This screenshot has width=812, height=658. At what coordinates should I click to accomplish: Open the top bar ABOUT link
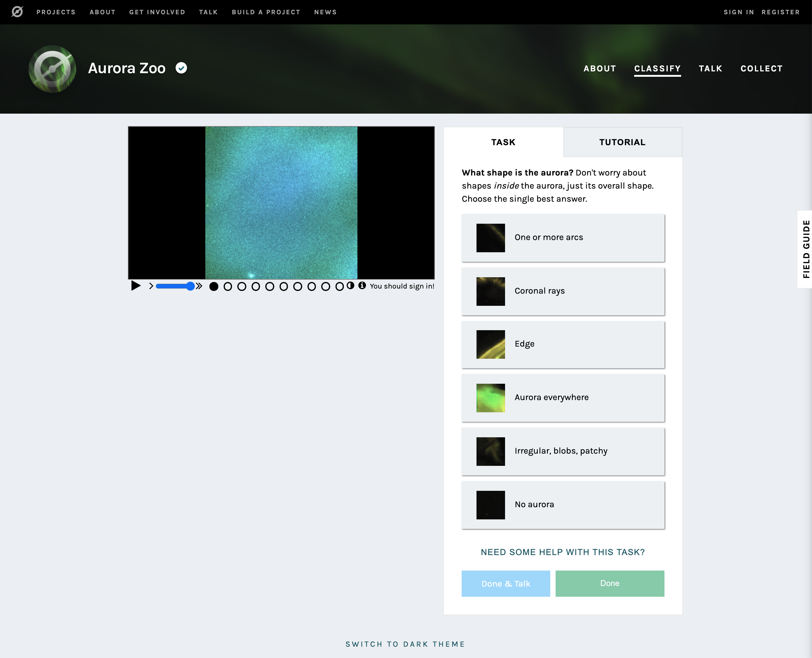(102, 12)
